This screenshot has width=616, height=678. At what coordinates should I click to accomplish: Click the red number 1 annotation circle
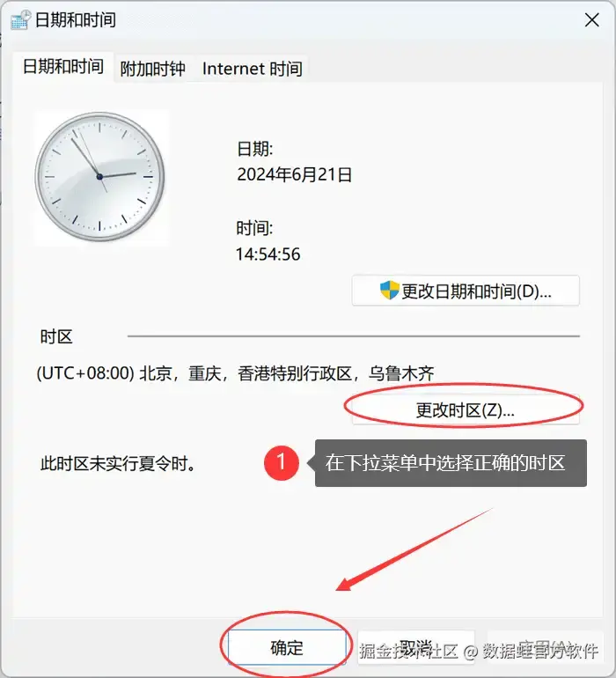tap(282, 462)
